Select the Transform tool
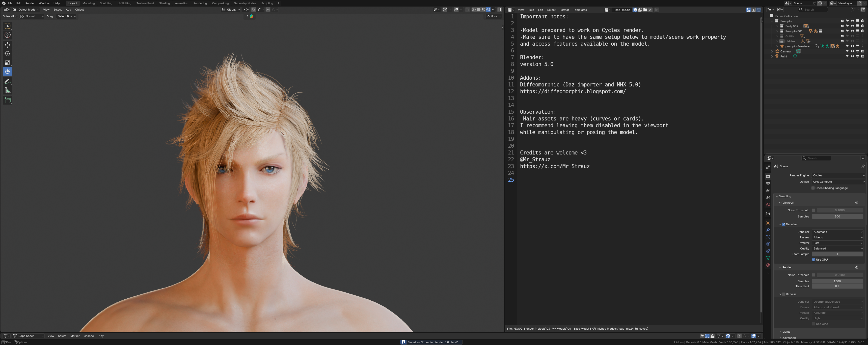The width and height of the screenshot is (868, 345). tap(7, 71)
